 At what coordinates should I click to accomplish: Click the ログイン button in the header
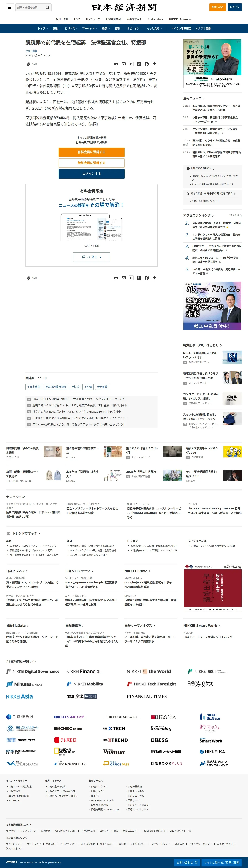[x=234, y=7]
